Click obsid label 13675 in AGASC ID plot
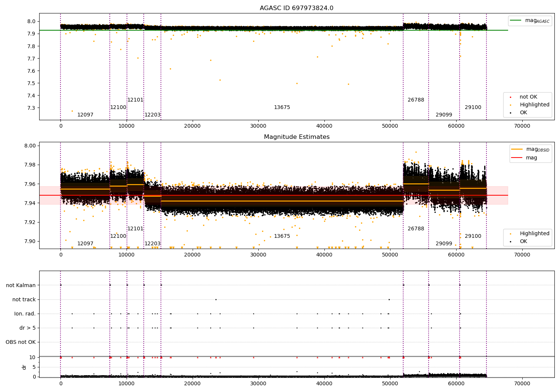 pyautogui.click(x=282, y=108)
